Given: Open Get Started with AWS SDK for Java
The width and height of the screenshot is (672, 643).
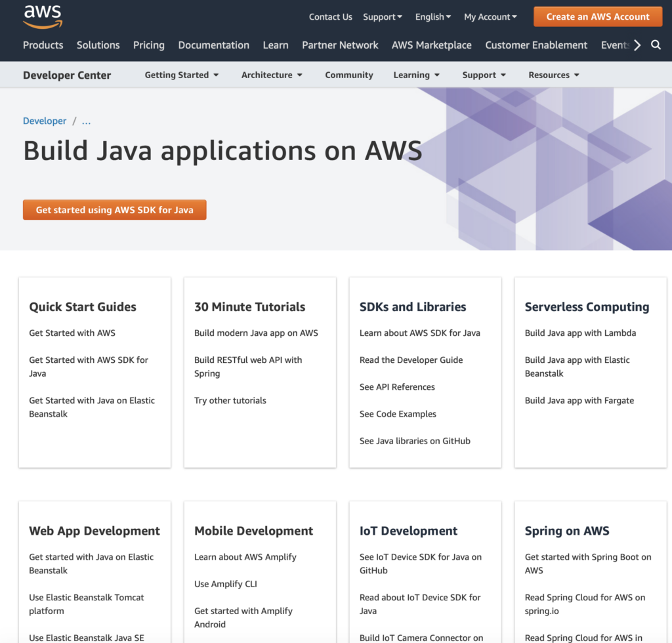Looking at the screenshot, I should (x=89, y=367).
